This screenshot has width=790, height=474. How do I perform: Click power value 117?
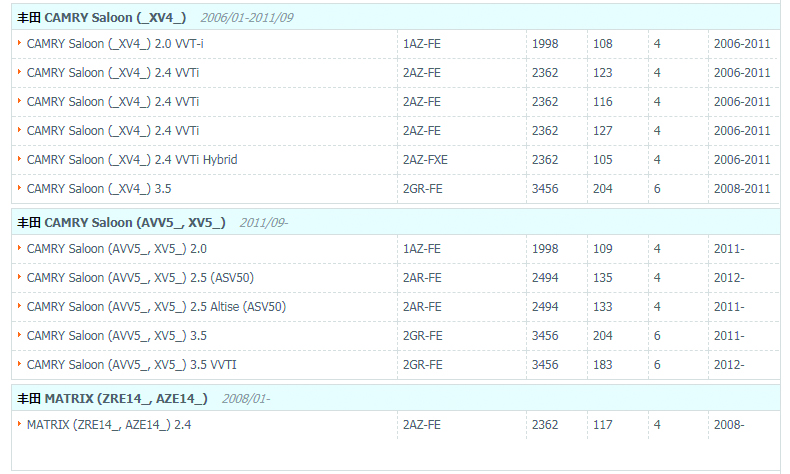603,425
